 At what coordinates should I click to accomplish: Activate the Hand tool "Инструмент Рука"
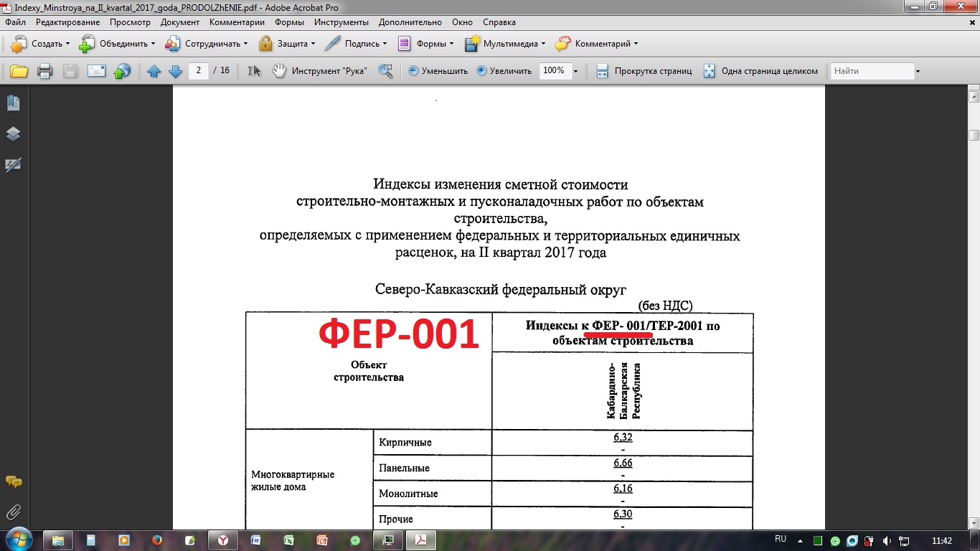[319, 71]
